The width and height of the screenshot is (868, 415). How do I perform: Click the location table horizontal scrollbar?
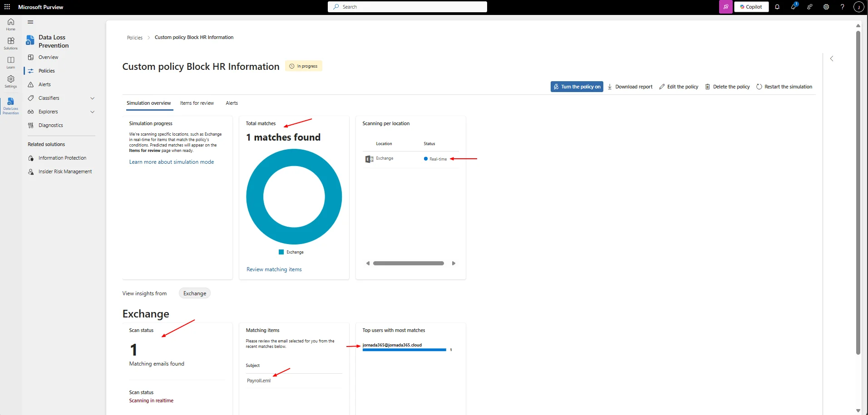click(x=408, y=263)
